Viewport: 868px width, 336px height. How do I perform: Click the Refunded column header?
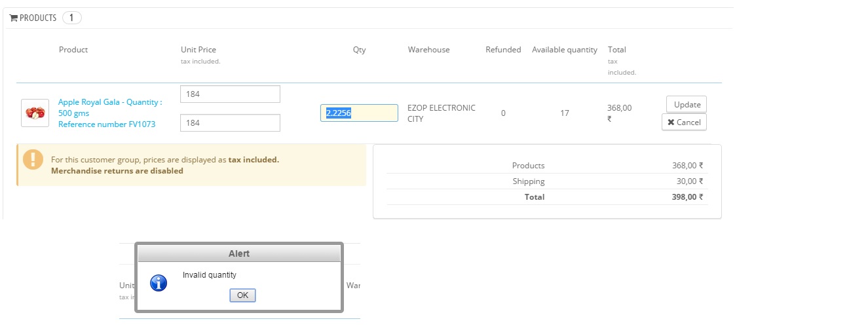point(503,50)
